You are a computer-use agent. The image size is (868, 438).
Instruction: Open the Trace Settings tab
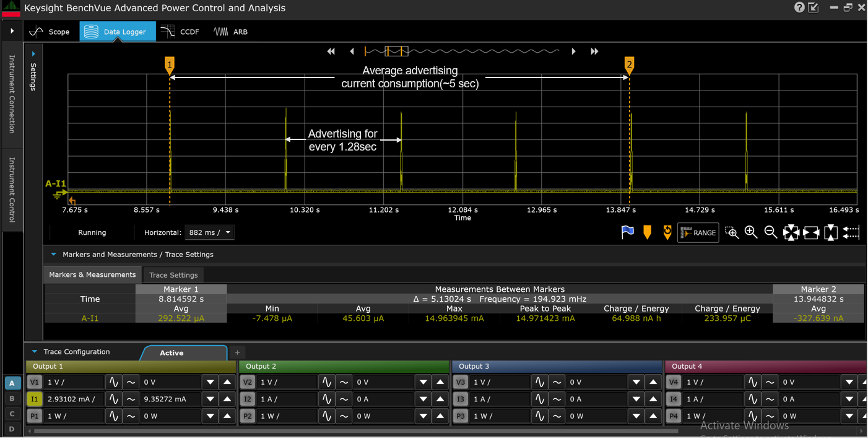click(x=173, y=275)
